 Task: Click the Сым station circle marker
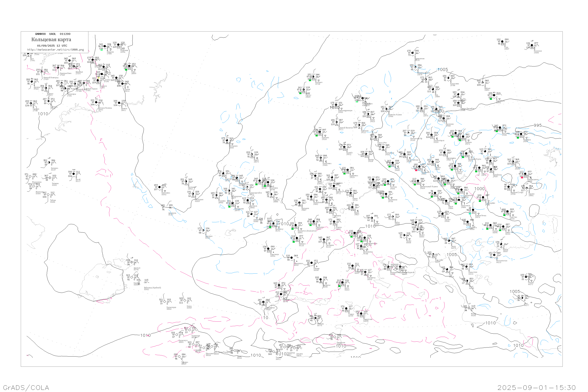tap(421, 109)
